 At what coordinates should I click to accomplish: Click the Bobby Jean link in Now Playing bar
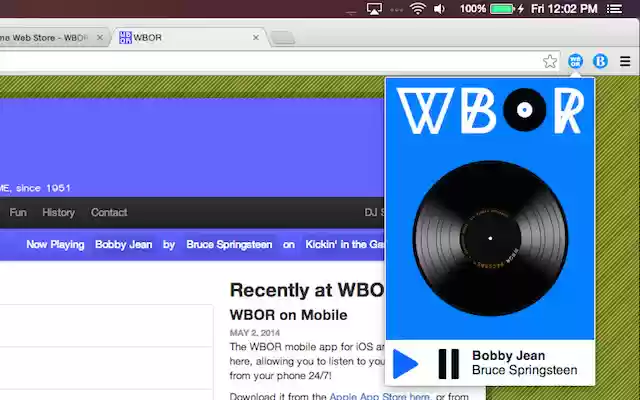pos(123,244)
